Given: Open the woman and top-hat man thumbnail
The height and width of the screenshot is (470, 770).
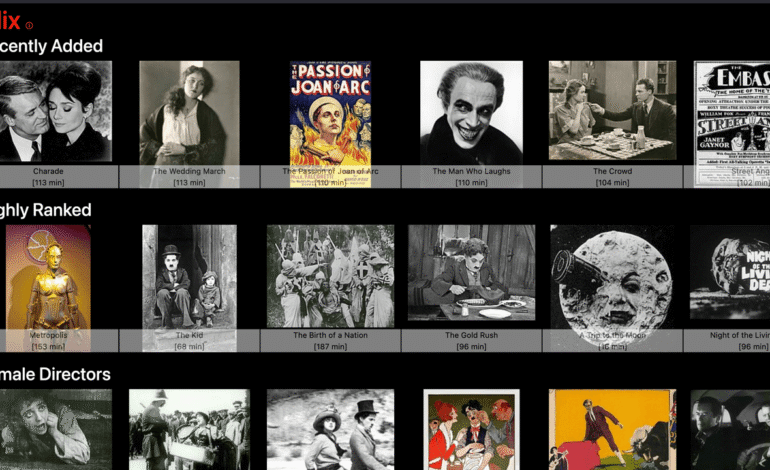Looking at the screenshot, I should click(330, 430).
